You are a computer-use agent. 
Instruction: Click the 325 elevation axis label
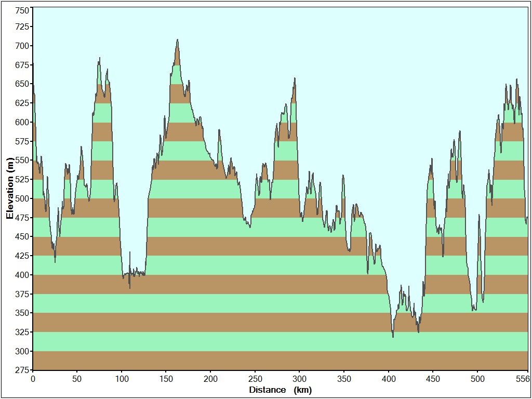(x=22, y=332)
